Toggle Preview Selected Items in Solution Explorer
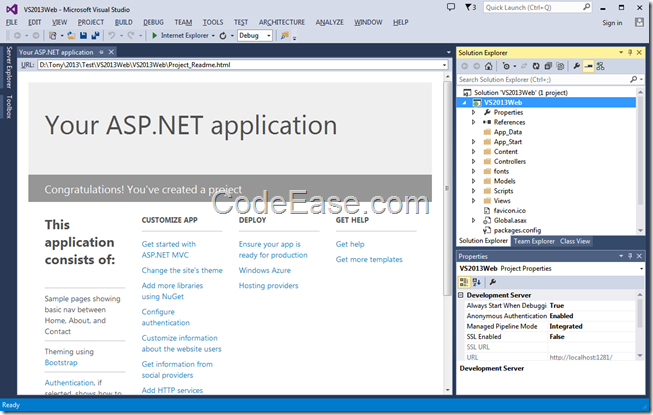The image size is (653, 415). click(x=589, y=66)
